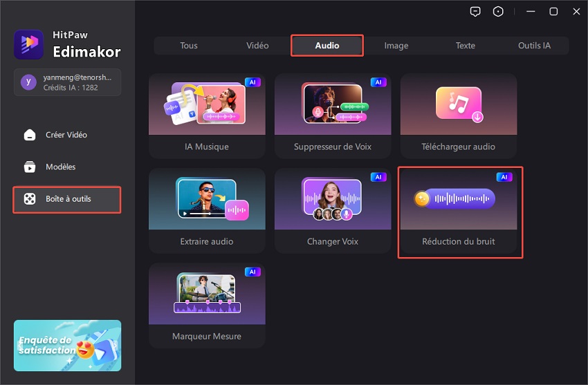Switch to the Outils IA tab
The height and width of the screenshot is (385, 588).
(x=534, y=46)
